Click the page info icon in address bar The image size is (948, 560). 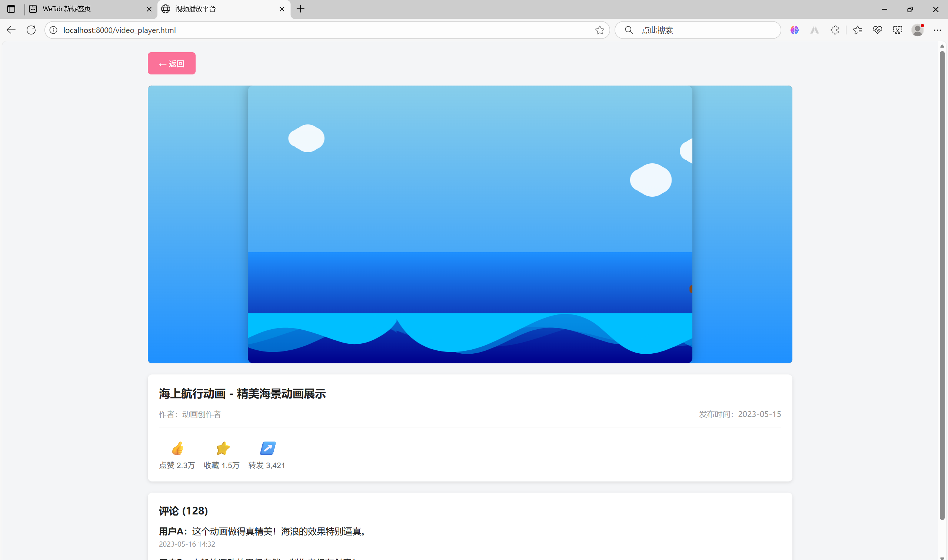click(x=53, y=30)
